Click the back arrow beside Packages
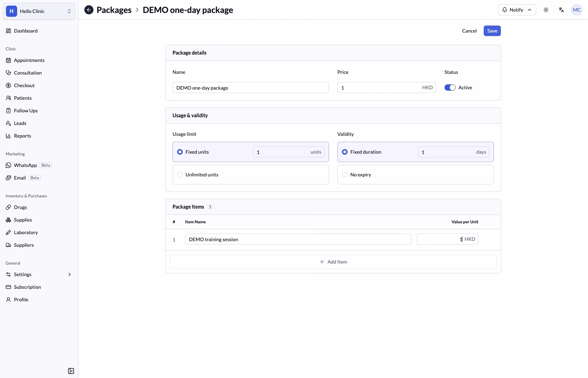This screenshot has height=378, width=588. 89,10
